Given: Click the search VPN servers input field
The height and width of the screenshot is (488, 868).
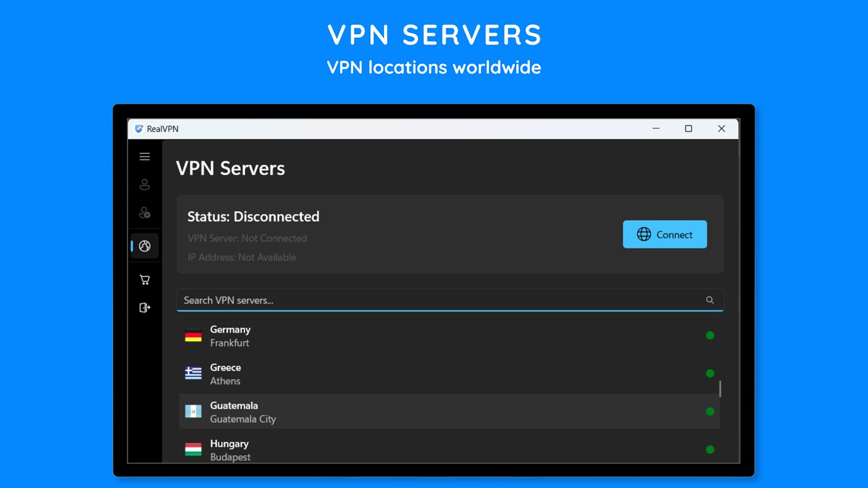Looking at the screenshot, I should tap(434, 299).
